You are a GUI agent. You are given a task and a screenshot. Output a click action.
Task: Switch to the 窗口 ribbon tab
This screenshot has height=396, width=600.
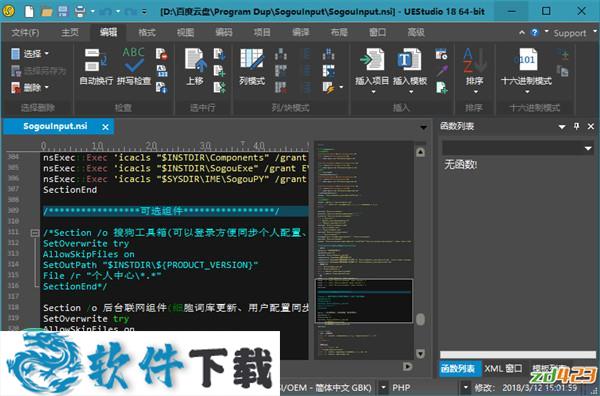[378, 33]
